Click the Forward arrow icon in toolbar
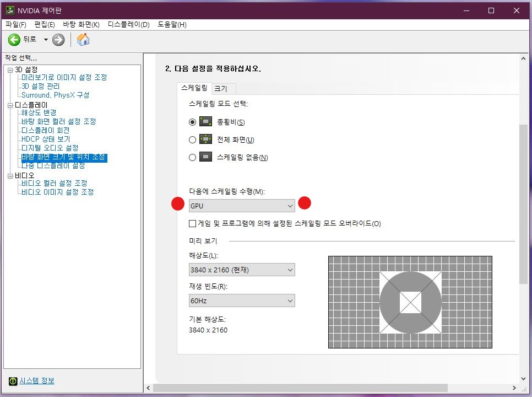 click(x=58, y=40)
